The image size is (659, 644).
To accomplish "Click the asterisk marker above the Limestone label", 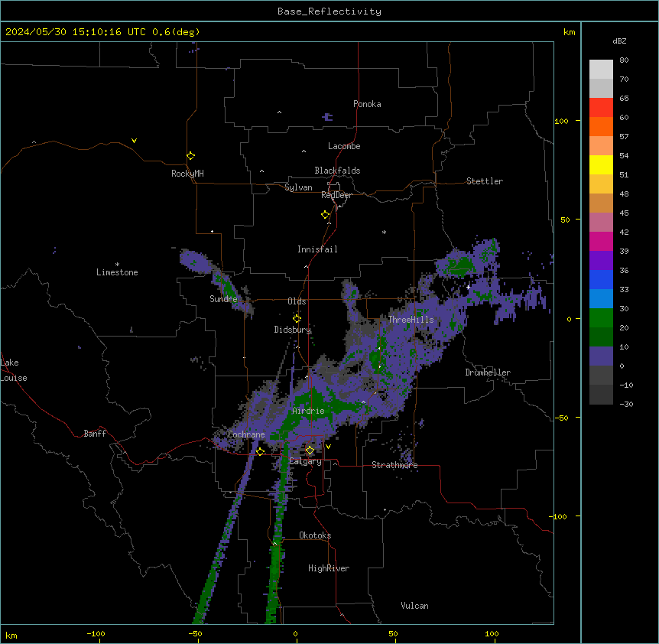I will [117, 265].
